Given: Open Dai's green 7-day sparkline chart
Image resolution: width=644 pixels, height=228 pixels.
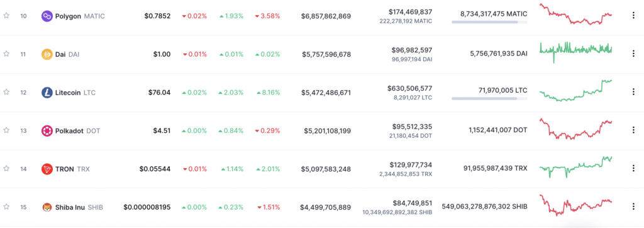Looking at the screenshot, I should point(575,51).
